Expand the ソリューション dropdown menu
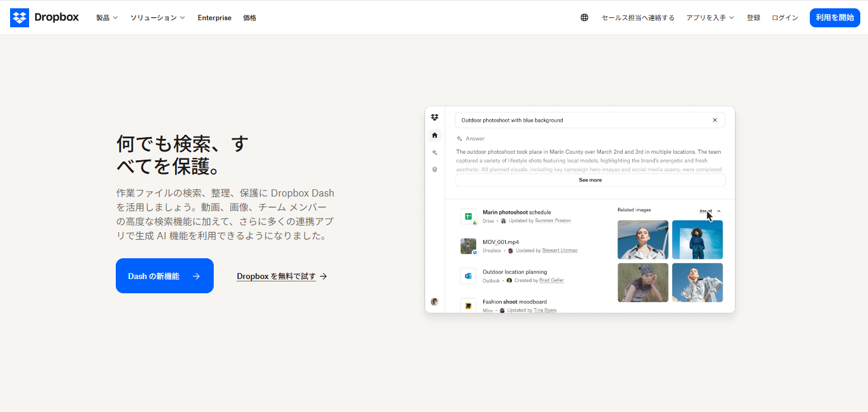This screenshot has height=412, width=868. click(x=157, y=18)
